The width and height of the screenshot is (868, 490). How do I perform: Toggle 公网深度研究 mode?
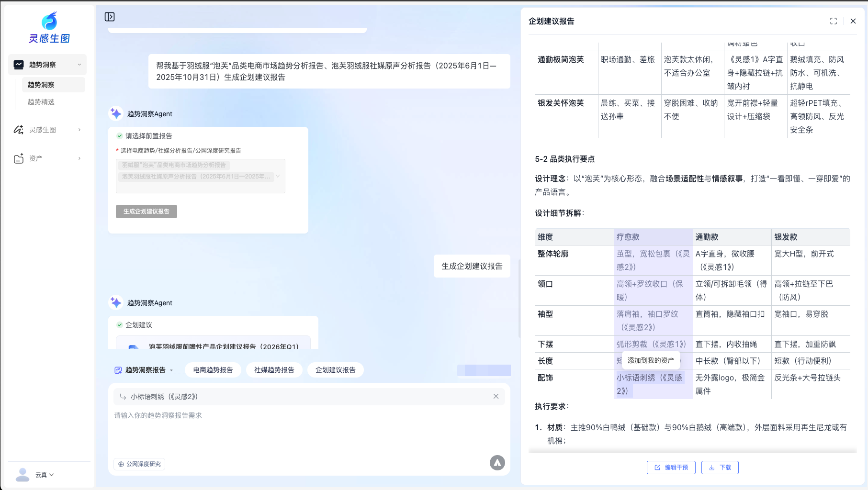(x=139, y=464)
